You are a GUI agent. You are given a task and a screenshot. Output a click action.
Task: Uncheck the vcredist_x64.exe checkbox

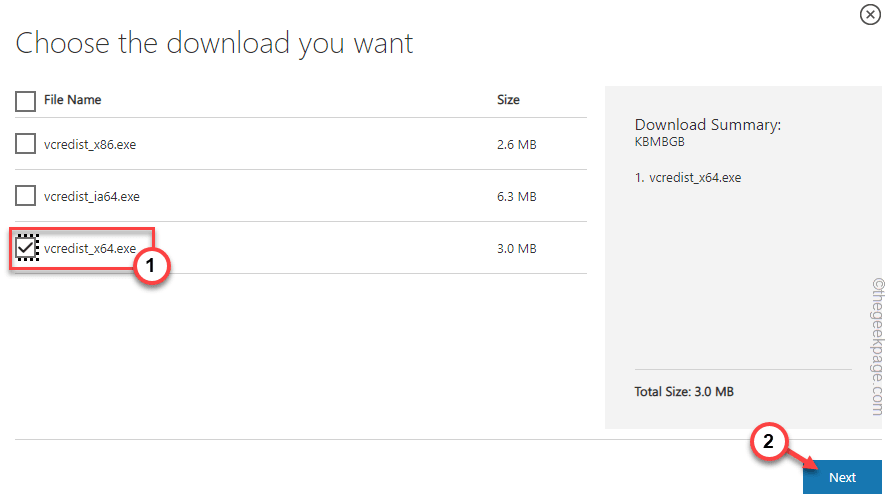(26, 248)
